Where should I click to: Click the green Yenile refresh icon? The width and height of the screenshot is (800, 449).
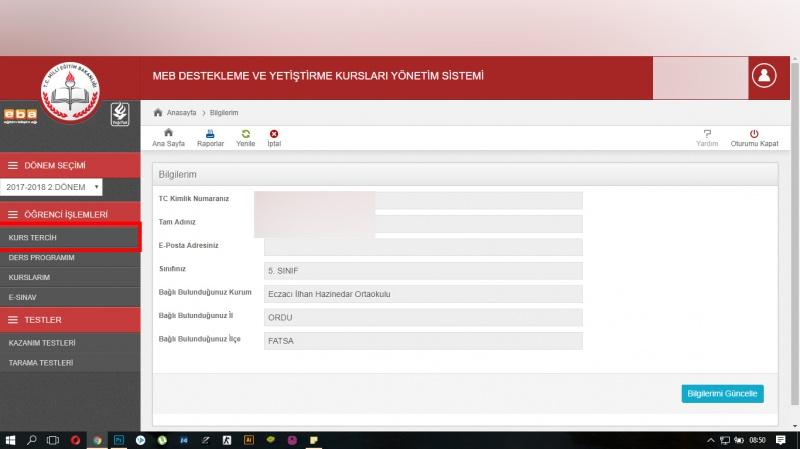pyautogui.click(x=245, y=133)
